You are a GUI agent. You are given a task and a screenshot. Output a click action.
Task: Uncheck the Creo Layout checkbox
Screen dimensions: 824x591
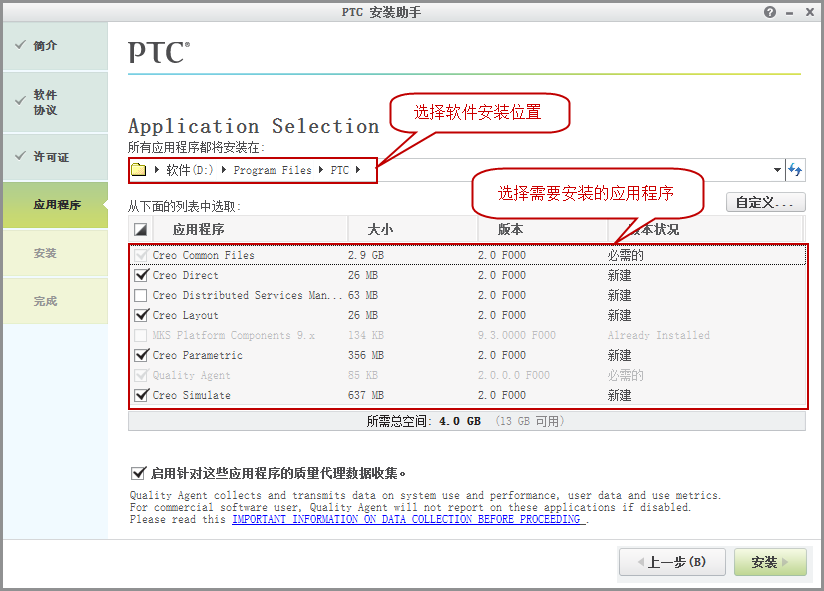click(141, 315)
